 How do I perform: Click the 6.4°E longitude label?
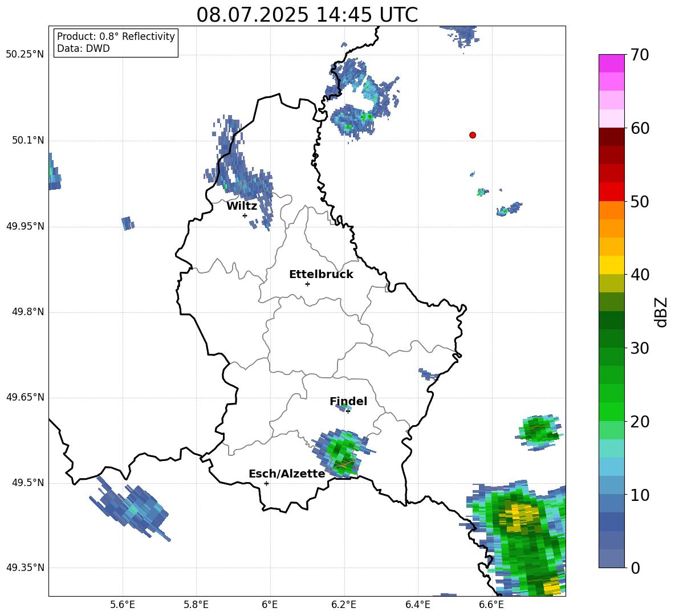(417, 605)
